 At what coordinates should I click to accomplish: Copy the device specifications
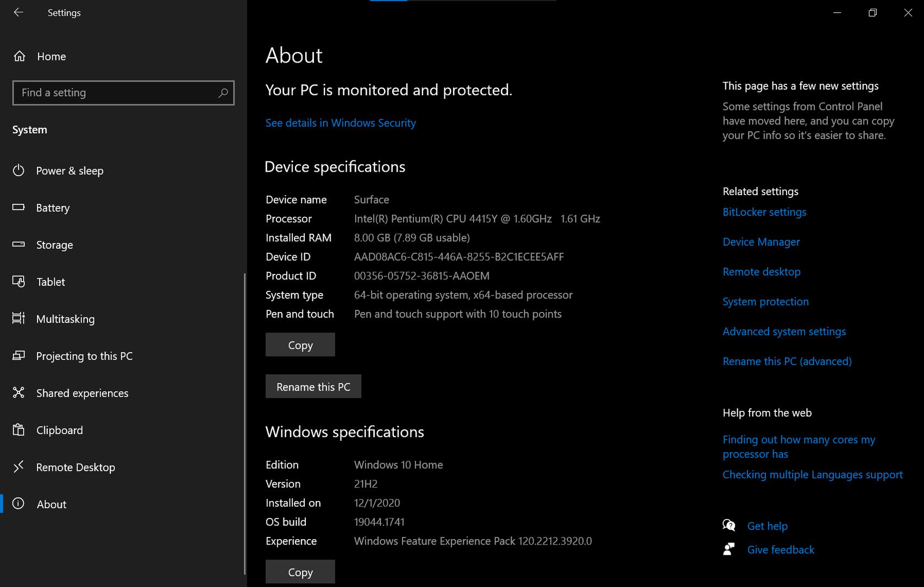(x=300, y=345)
